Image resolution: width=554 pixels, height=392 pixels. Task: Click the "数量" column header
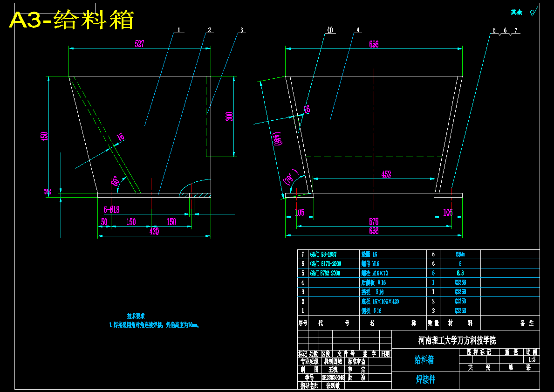[433, 323]
